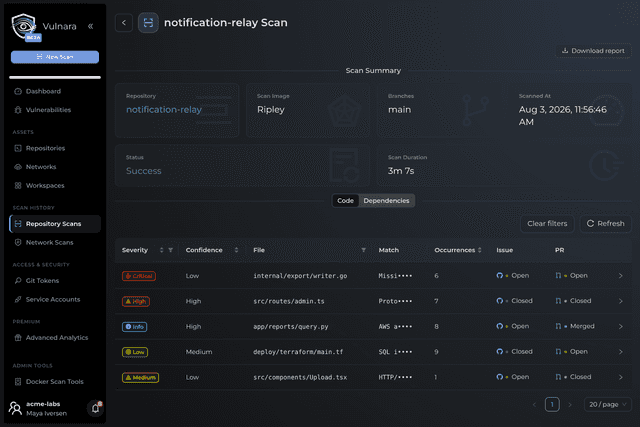
Task: Sort by Confidence column arrows
Action: coord(236,250)
